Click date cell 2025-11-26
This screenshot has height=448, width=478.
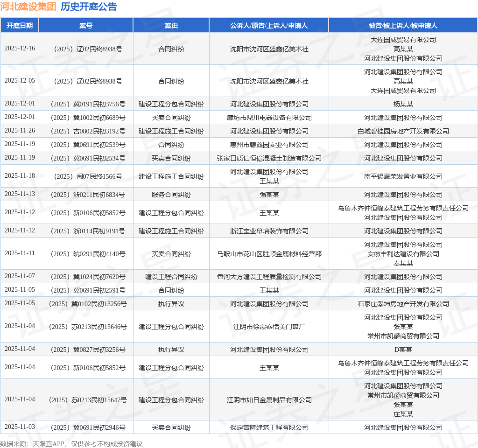pyautogui.click(x=20, y=131)
